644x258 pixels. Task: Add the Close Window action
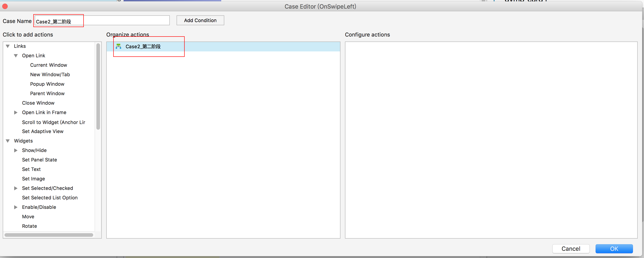click(38, 103)
